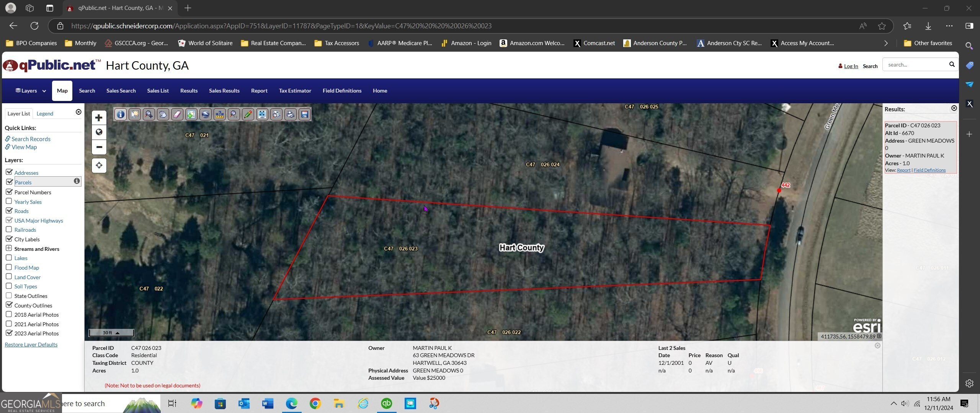Open the Report link in Results panel
Image resolution: width=980 pixels, height=413 pixels.
[x=903, y=170]
